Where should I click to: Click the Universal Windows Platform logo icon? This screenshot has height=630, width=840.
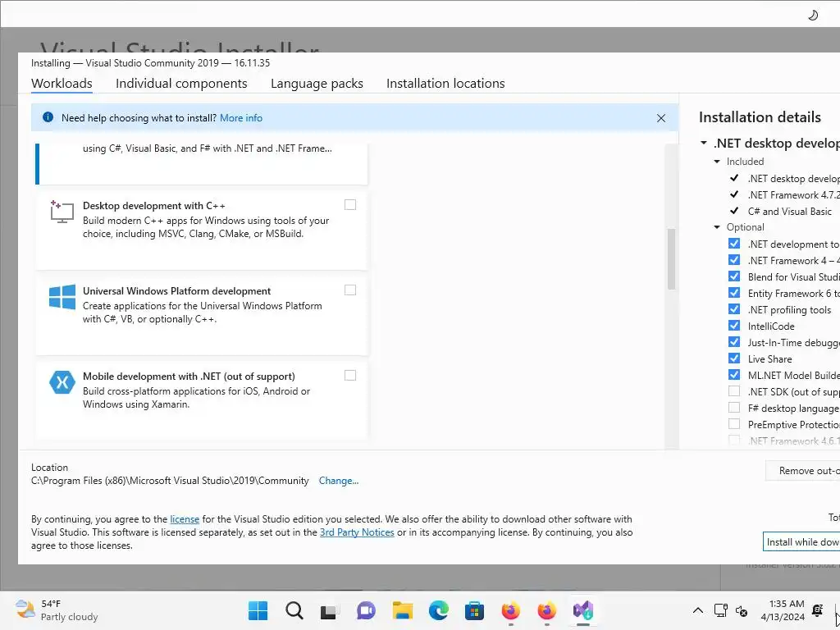62,297
